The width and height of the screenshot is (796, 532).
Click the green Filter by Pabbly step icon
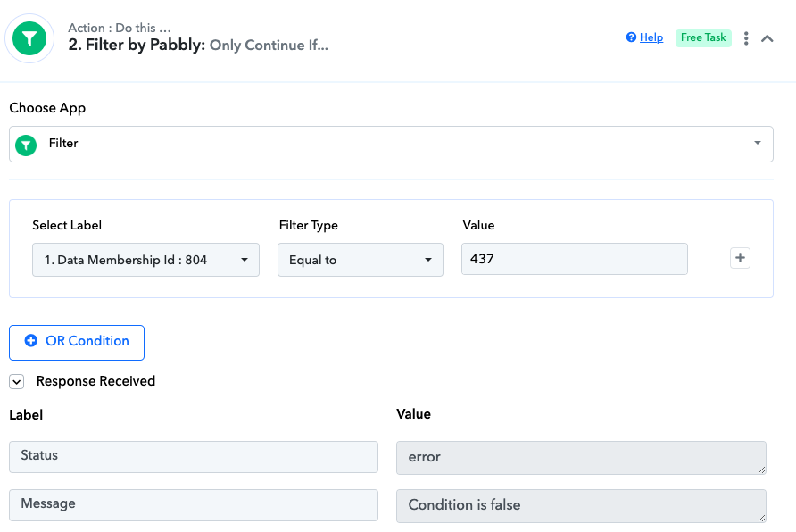point(29,38)
